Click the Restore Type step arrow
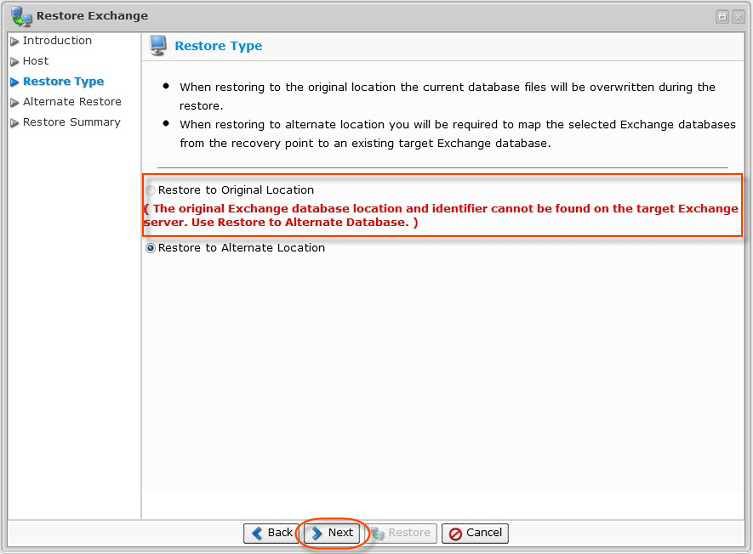Image resolution: width=753 pixels, height=554 pixels. [14, 82]
